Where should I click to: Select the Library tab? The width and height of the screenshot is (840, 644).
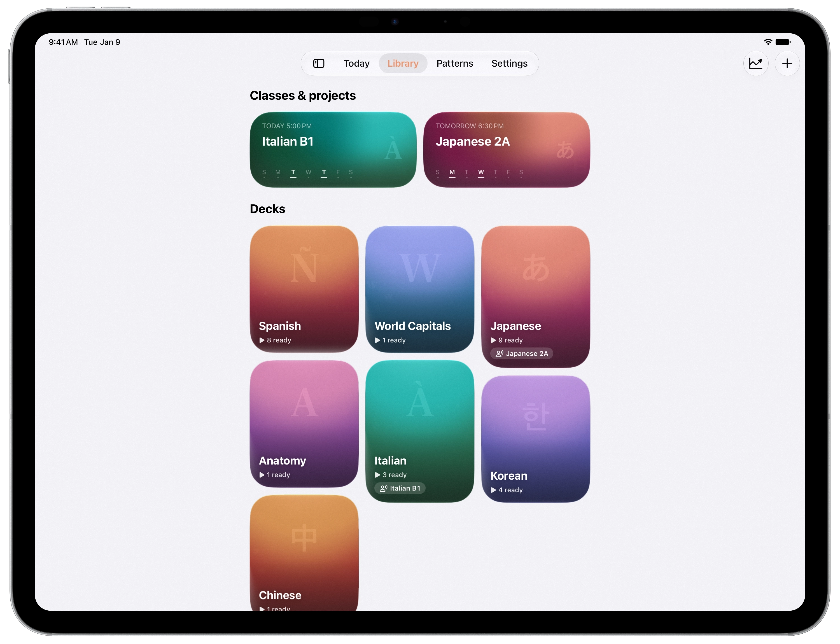[x=403, y=63]
